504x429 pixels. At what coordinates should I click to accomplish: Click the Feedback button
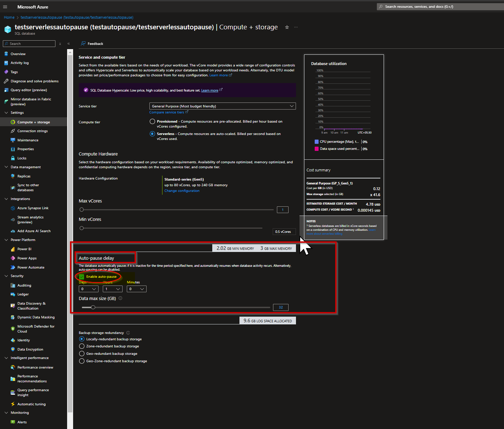(x=92, y=43)
